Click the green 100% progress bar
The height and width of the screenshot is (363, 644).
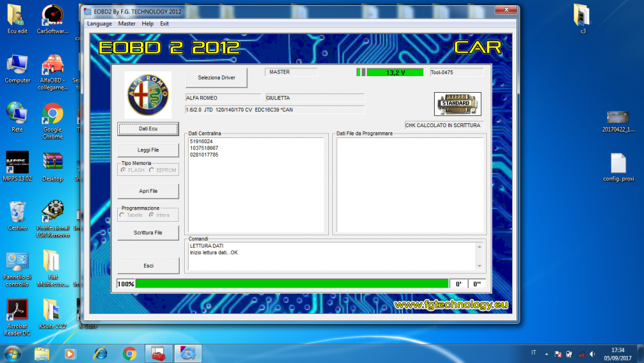click(x=292, y=284)
